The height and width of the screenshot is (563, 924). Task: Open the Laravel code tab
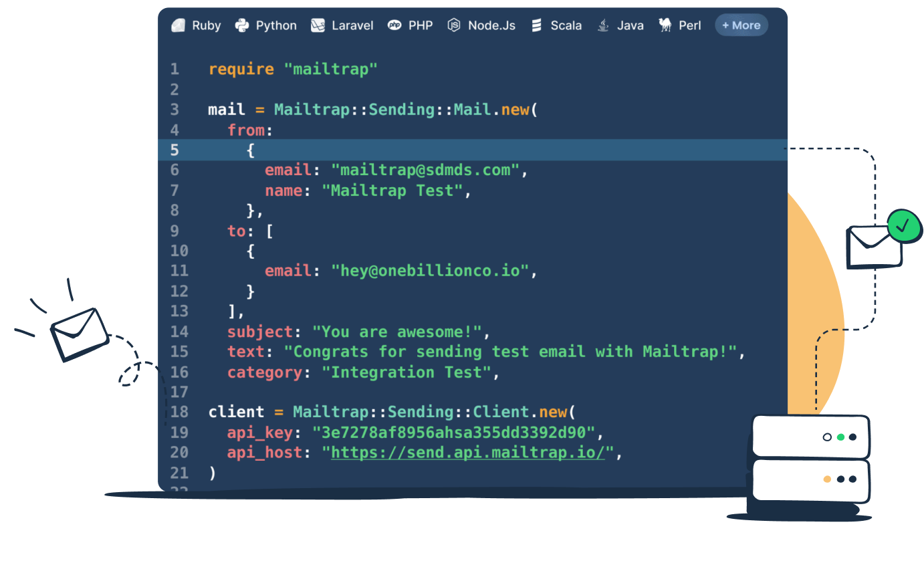coord(342,25)
